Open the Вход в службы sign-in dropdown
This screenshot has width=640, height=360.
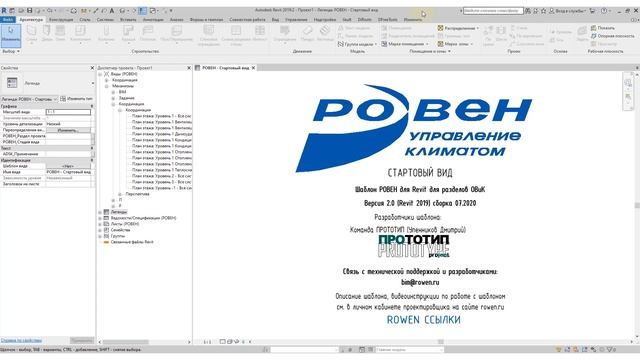568,11
